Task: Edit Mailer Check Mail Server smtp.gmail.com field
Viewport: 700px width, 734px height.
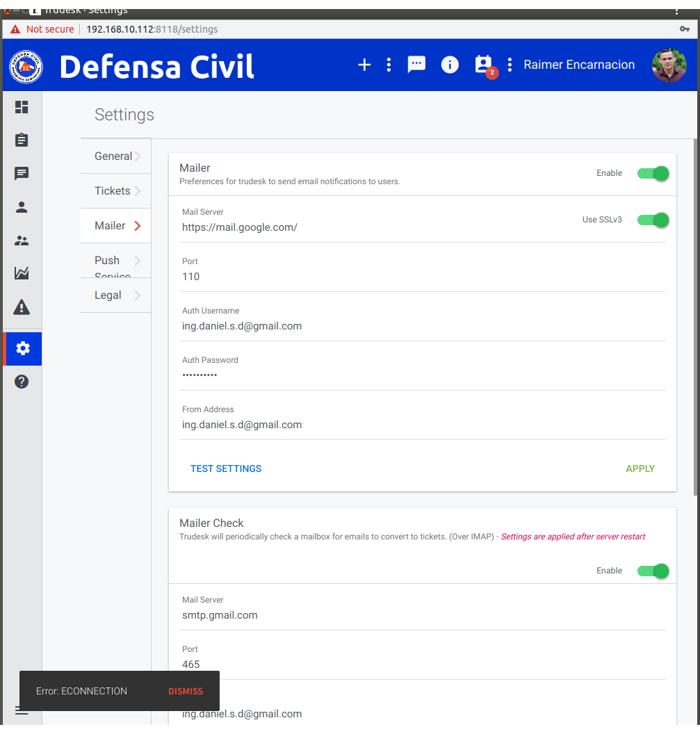Action: point(423,615)
